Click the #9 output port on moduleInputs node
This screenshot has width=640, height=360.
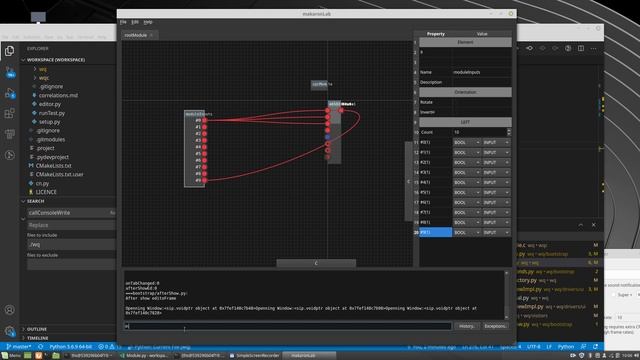tap(204, 180)
